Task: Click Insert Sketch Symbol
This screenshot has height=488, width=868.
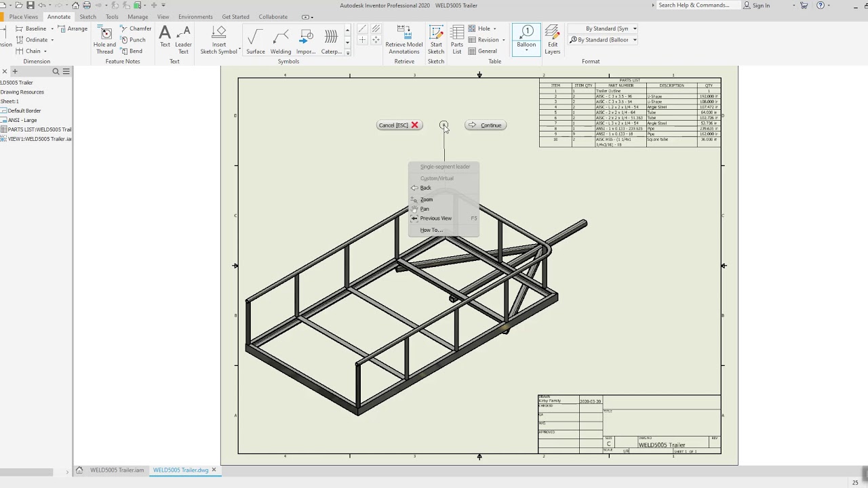Action: pyautogui.click(x=218, y=40)
